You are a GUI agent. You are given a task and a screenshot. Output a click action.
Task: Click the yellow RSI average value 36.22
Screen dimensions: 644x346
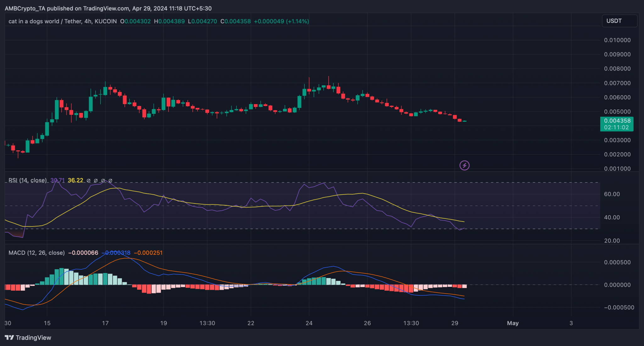click(x=75, y=180)
